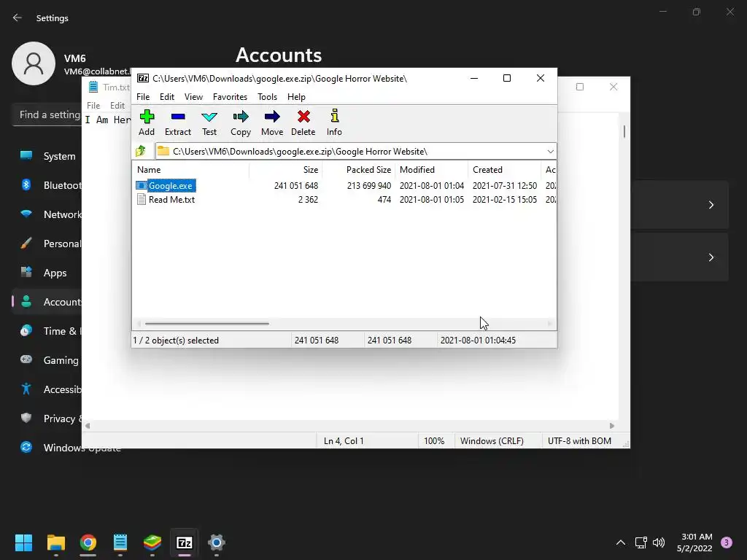Run the Test archive tool
Screen dimensions: 747x560
tap(209, 122)
